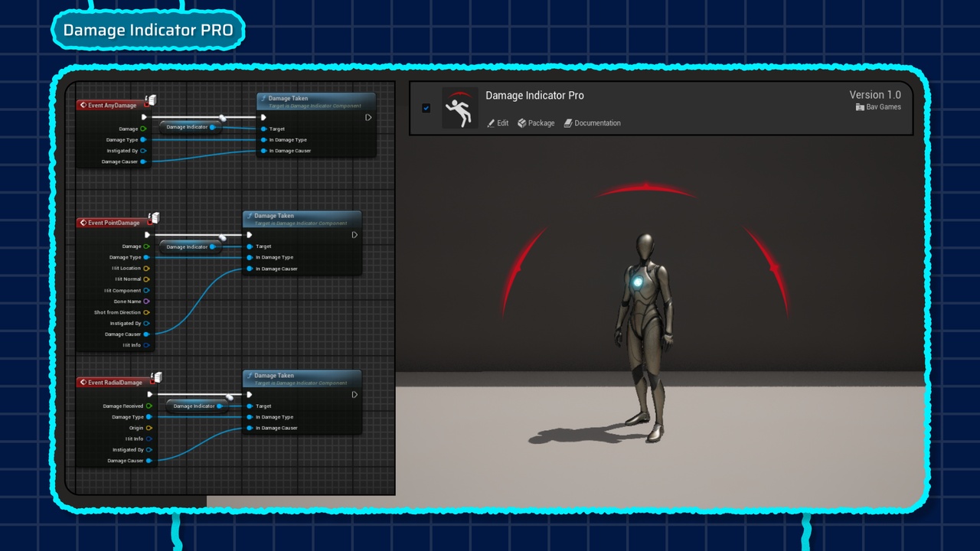Click Event AnyDamage node's red event icon
The image size is (980, 551).
(x=83, y=105)
